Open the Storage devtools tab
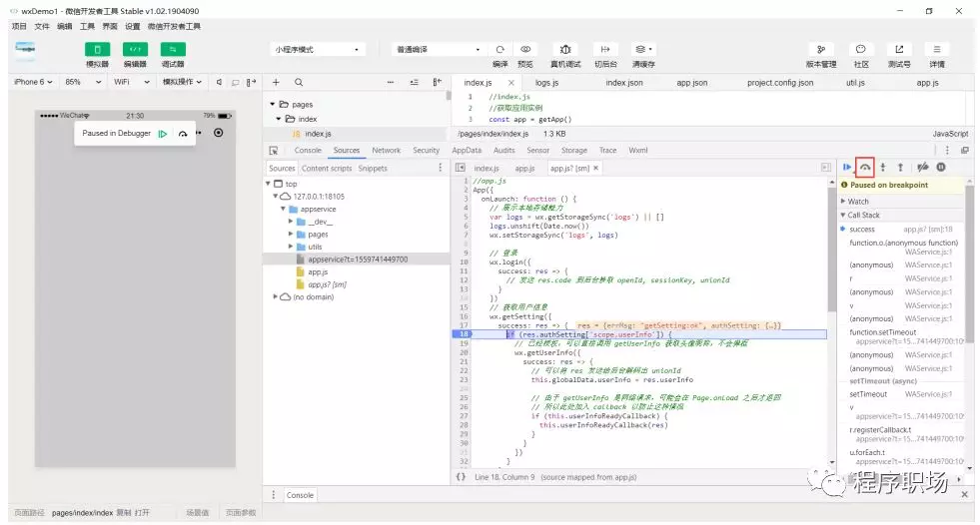This screenshot has width=980, height=525. click(x=573, y=151)
